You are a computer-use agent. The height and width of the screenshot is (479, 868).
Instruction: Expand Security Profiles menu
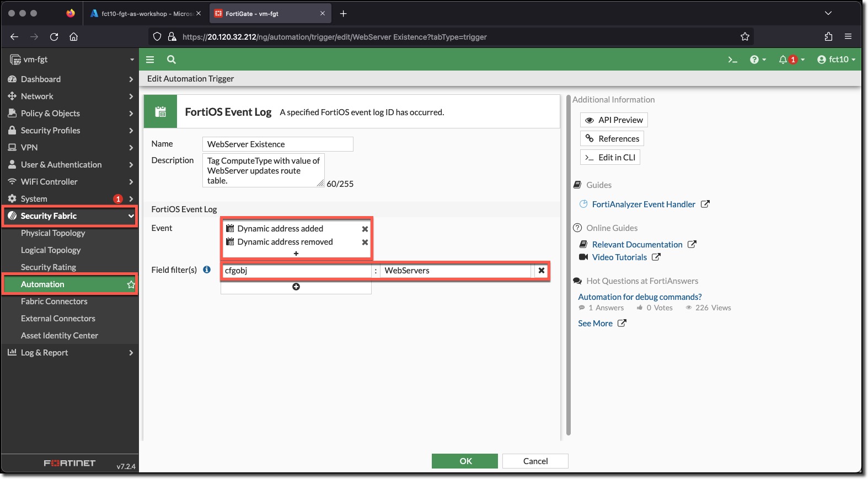tap(70, 131)
